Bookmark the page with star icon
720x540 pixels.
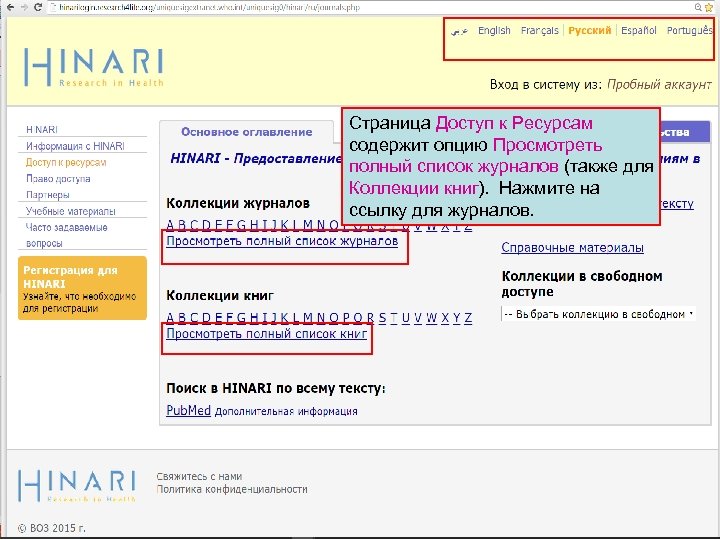point(710,7)
